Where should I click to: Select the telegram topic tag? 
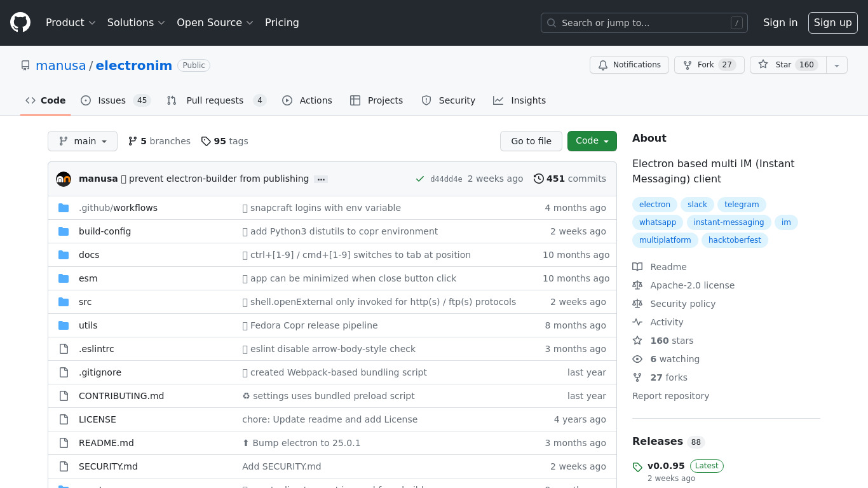coord(742,205)
